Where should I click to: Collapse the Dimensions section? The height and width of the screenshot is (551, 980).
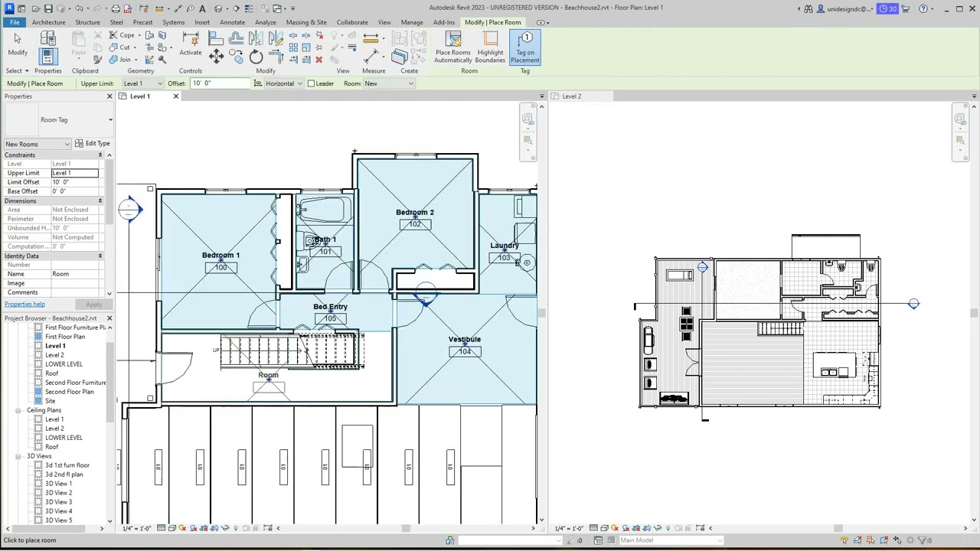[100, 201]
